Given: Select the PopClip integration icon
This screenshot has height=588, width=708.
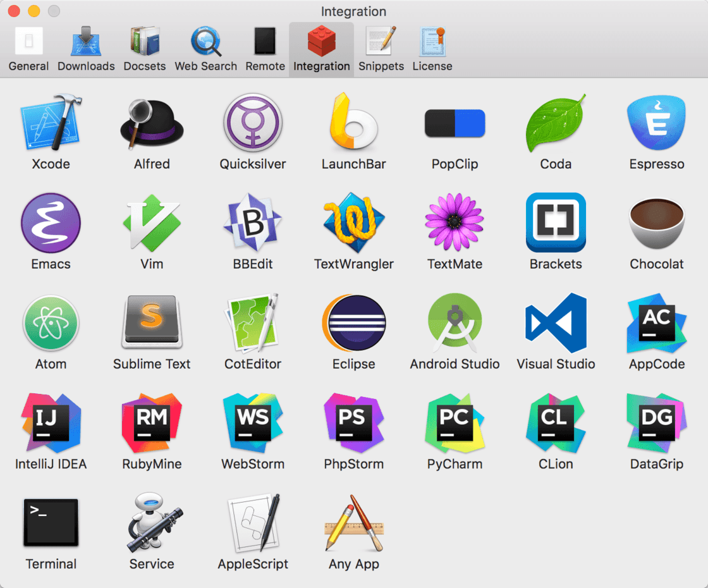Looking at the screenshot, I should coord(455,123).
